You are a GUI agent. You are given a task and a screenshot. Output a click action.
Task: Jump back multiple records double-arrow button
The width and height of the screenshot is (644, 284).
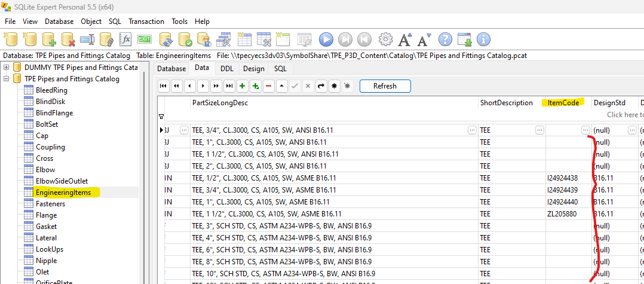tap(176, 86)
